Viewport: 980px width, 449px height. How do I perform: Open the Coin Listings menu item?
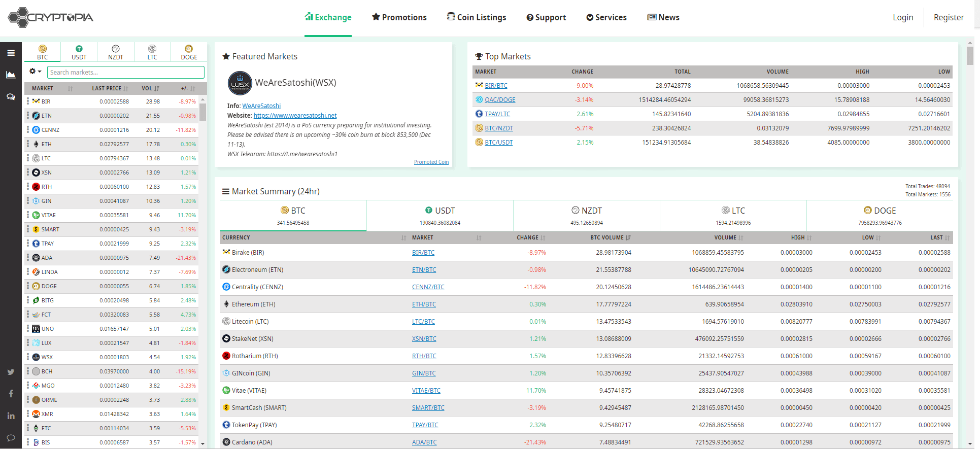(477, 17)
